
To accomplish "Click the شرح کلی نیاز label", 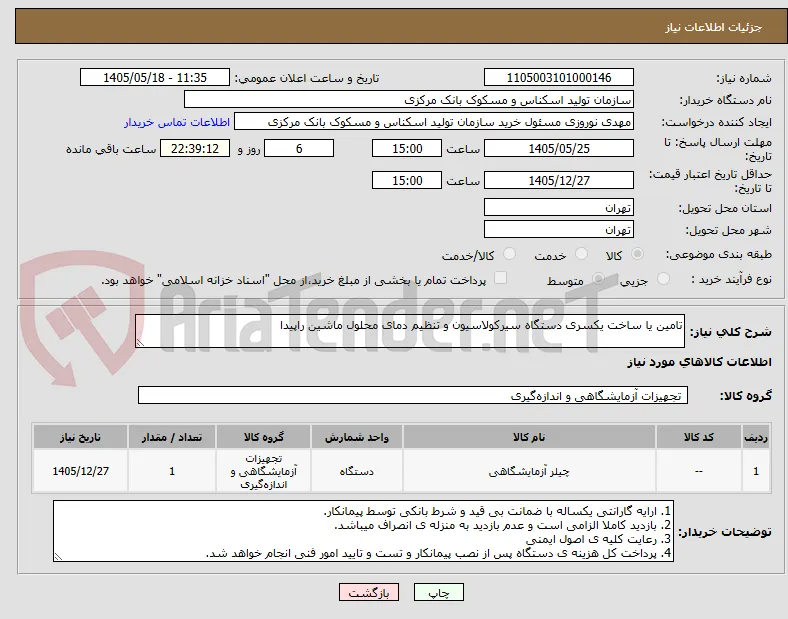I will tap(730, 332).
